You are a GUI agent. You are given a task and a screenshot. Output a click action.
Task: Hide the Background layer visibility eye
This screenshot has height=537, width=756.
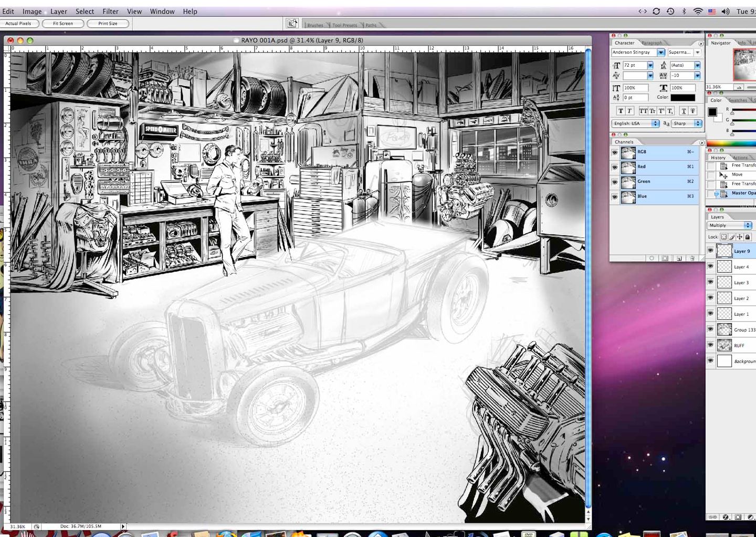pyautogui.click(x=711, y=362)
